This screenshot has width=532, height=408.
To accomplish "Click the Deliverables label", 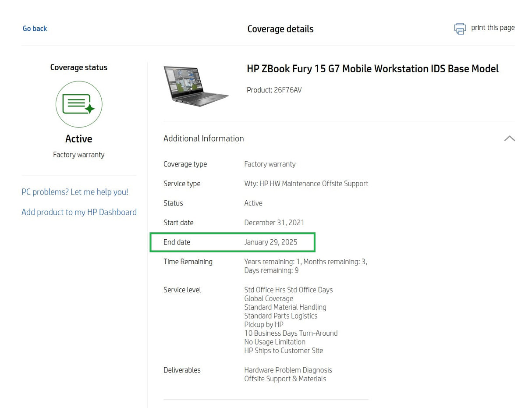I will 182,370.
